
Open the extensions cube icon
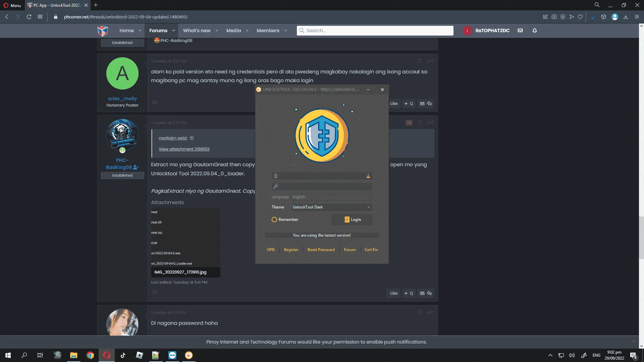603,17
